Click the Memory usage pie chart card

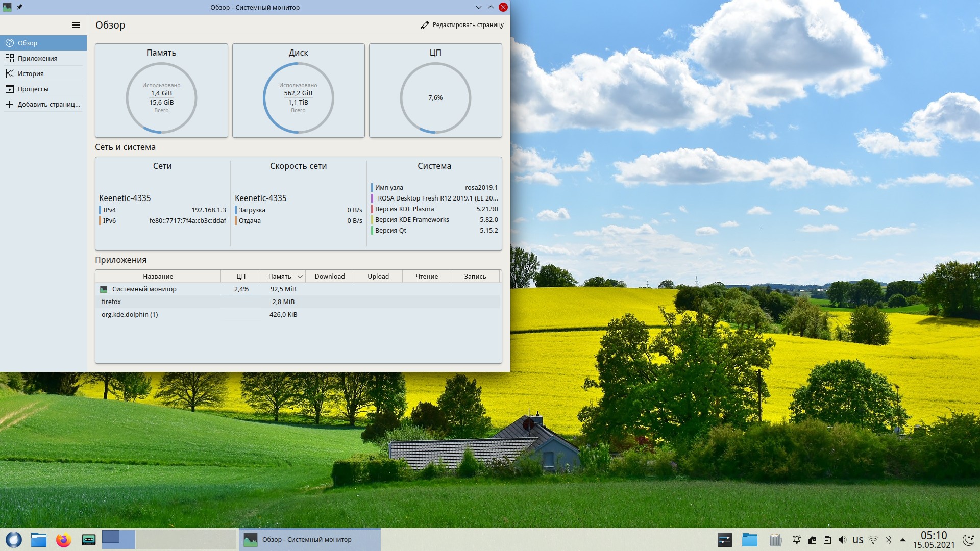tap(161, 91)
